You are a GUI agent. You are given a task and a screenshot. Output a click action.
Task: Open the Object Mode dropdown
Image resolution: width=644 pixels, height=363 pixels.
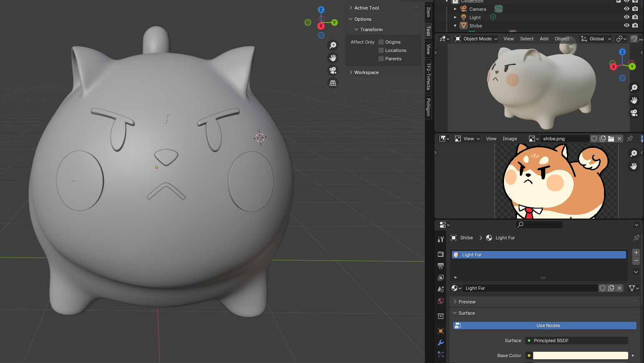(476, 39)
